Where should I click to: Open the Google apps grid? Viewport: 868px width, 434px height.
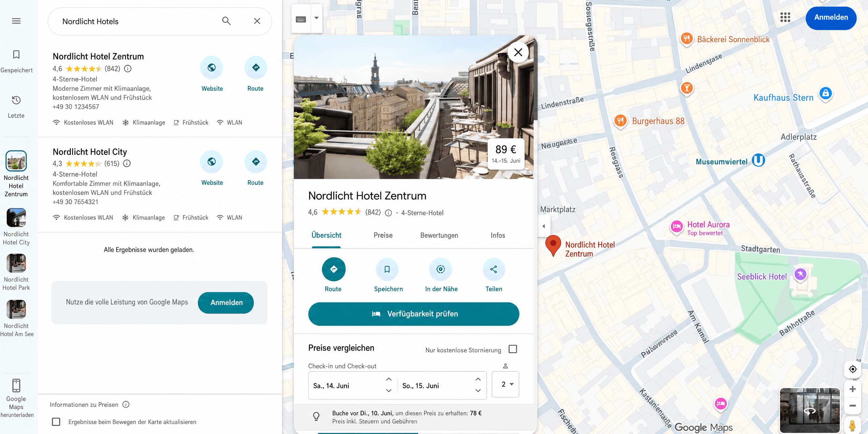coord(785,17)
